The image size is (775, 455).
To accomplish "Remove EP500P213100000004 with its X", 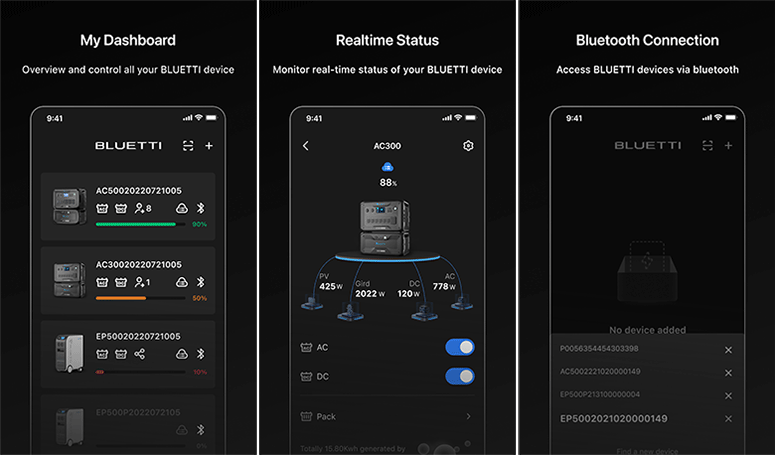I will click(x=728, y=396).
